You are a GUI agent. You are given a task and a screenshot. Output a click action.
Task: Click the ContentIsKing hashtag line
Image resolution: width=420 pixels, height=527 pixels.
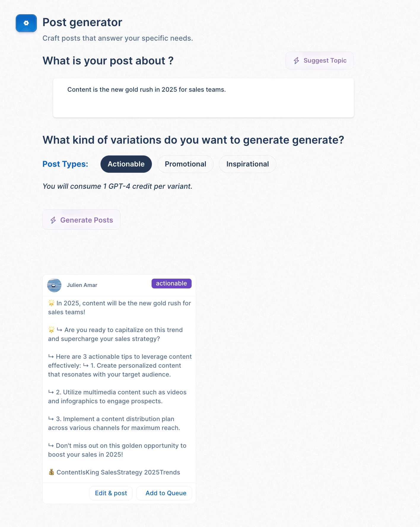114,472
